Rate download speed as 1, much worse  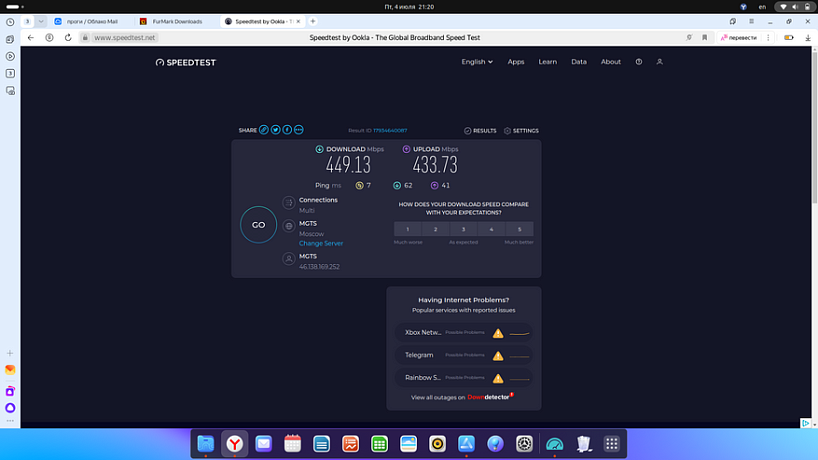(407, 229)
